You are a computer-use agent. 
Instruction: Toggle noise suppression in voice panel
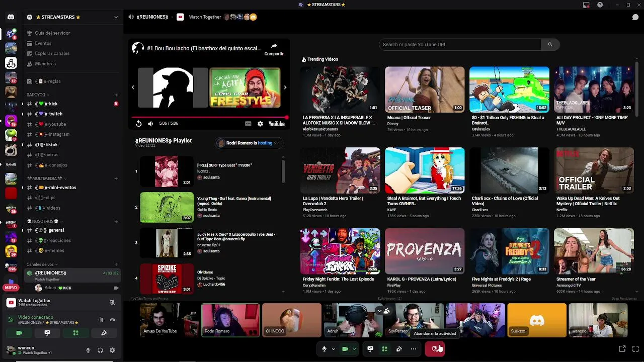[x=101, y=320]
